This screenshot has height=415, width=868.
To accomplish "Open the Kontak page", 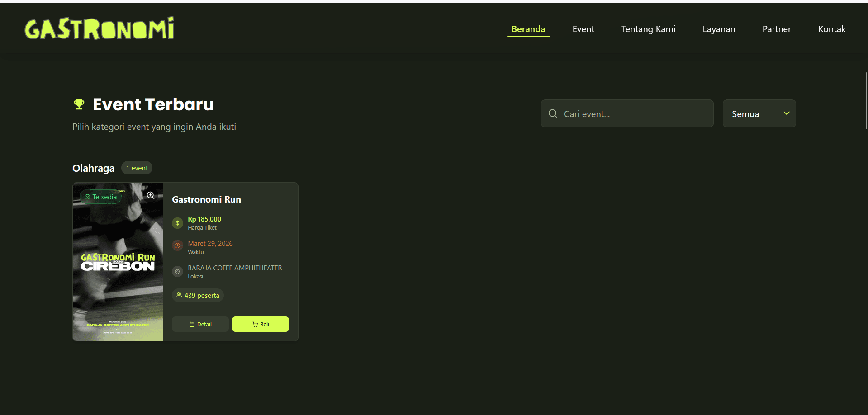I will click(831, 29).
